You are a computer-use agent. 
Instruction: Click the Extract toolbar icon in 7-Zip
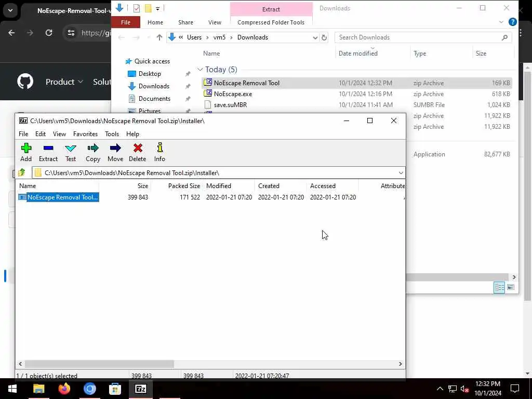point(48,152)
